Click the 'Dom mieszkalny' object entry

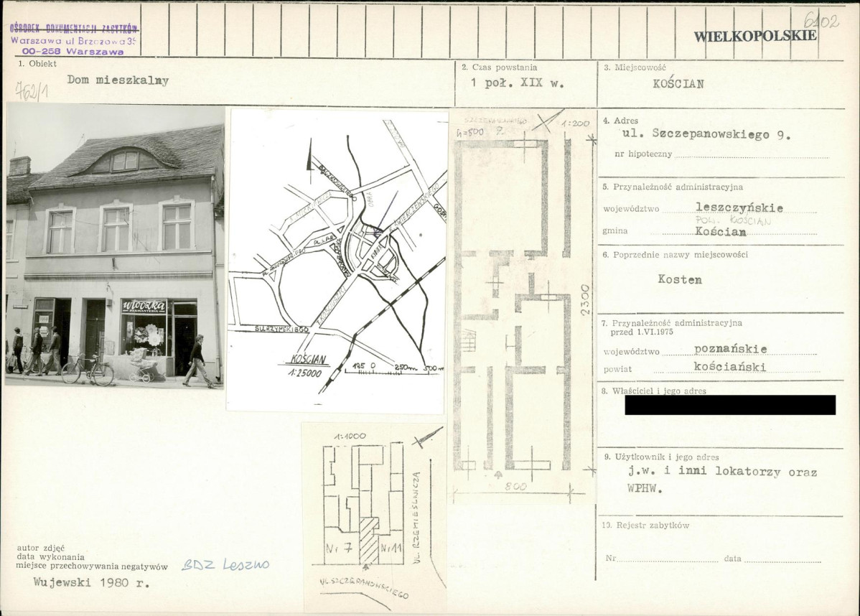tap(118, 80)
